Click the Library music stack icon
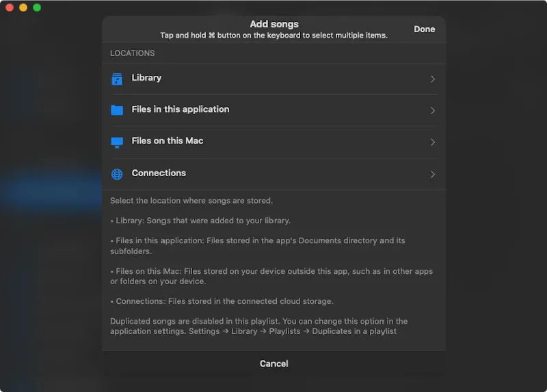 (x=117, y=79)
